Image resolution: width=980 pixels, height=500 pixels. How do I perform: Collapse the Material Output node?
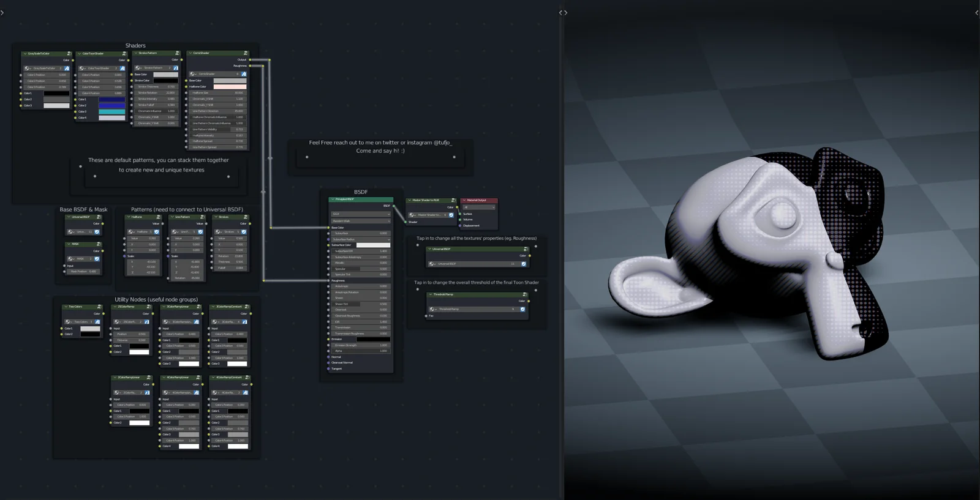pyautogui.click(x=464, y=200)
